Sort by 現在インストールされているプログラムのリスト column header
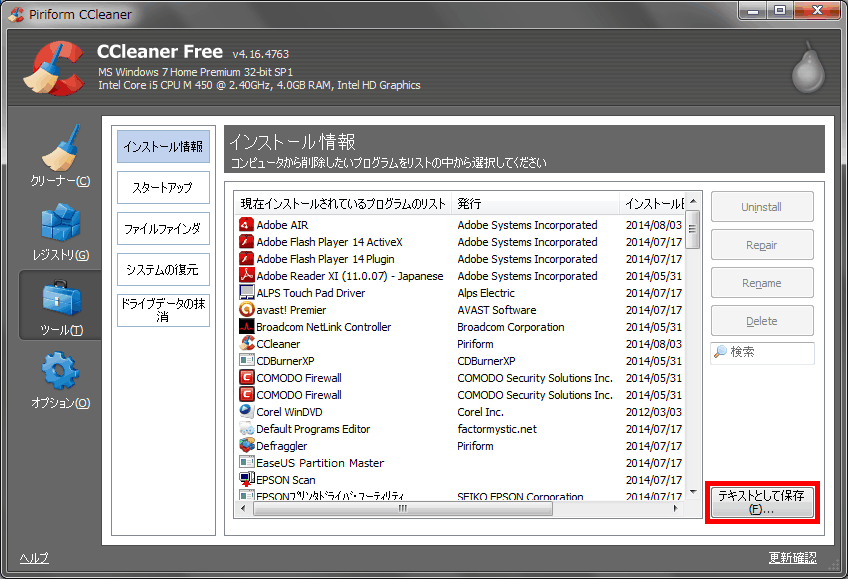 coord(343,204)
